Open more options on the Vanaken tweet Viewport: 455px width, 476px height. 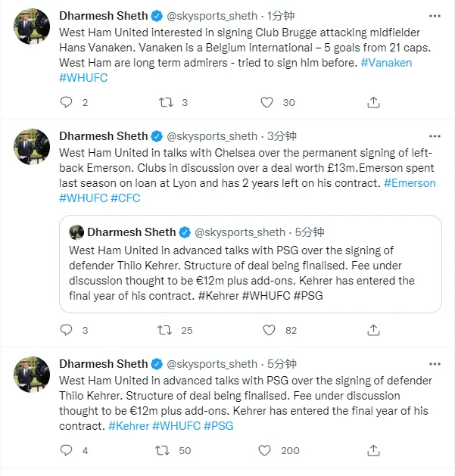(x=433, y=15)
